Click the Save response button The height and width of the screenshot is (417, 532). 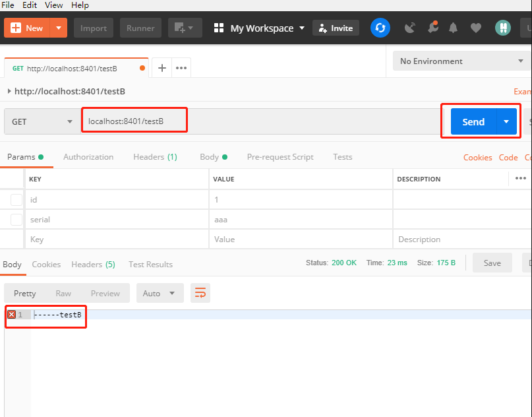492,263
